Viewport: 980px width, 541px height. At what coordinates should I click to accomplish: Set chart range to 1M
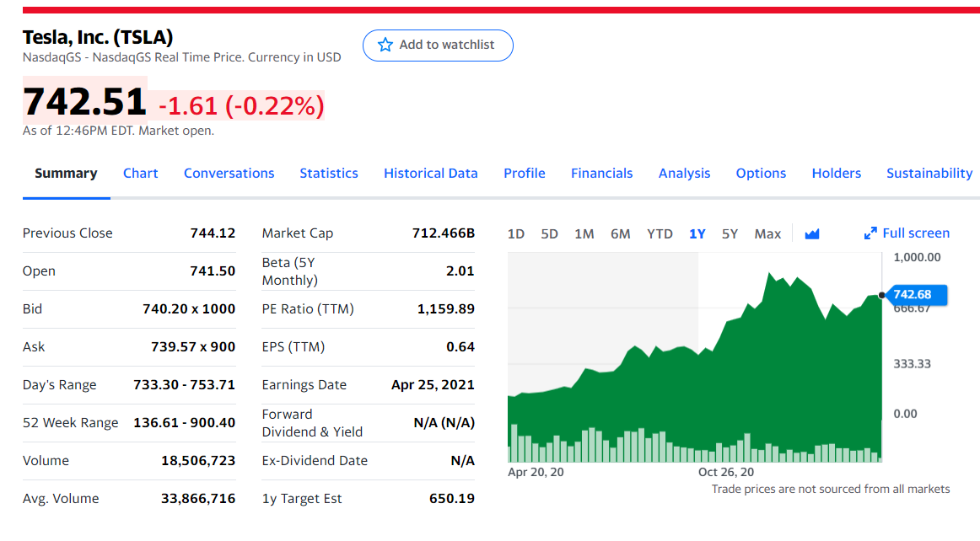584,233
